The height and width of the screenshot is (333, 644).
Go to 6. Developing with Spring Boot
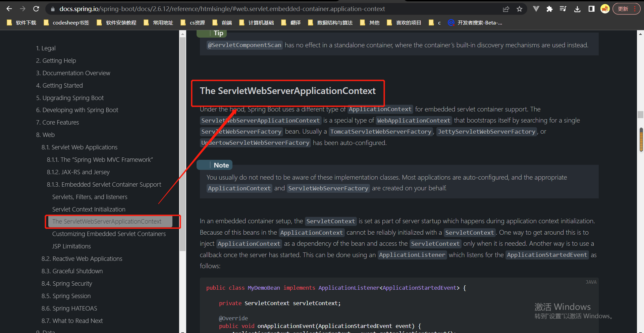(x=77, y=110)
